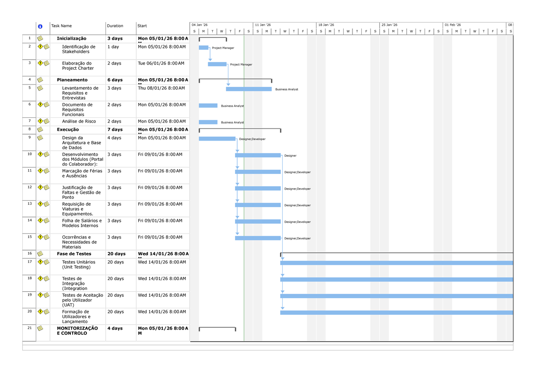This screenshot has height=392, width=555.
Task: Click '6 days' duration of Planeamento
Action: pos(115,80)
